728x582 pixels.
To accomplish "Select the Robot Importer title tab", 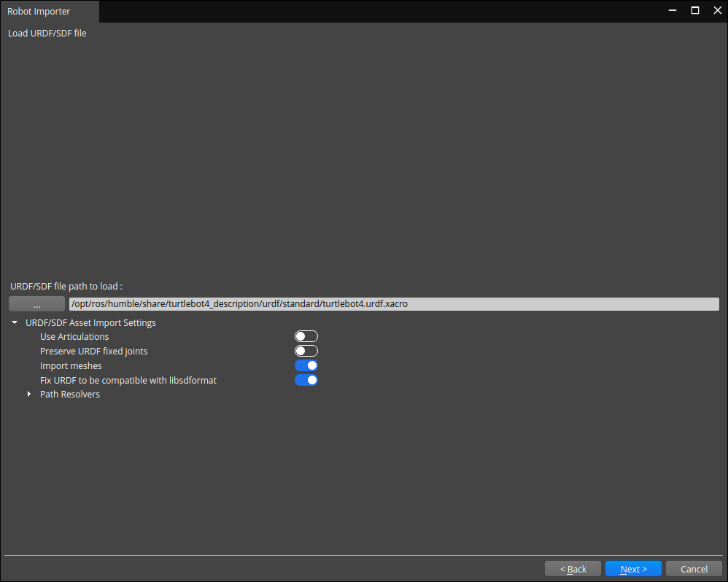I will 39,11.
